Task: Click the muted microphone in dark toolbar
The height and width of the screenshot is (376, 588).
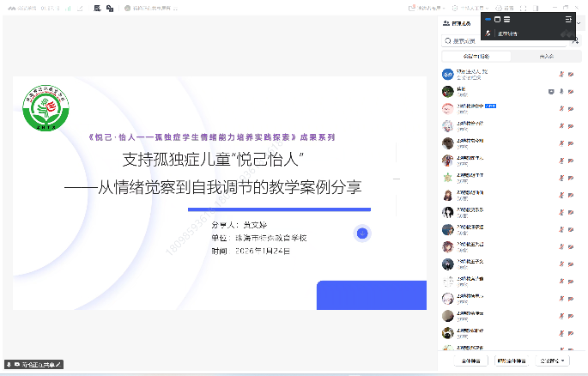Action: point(488,33)
